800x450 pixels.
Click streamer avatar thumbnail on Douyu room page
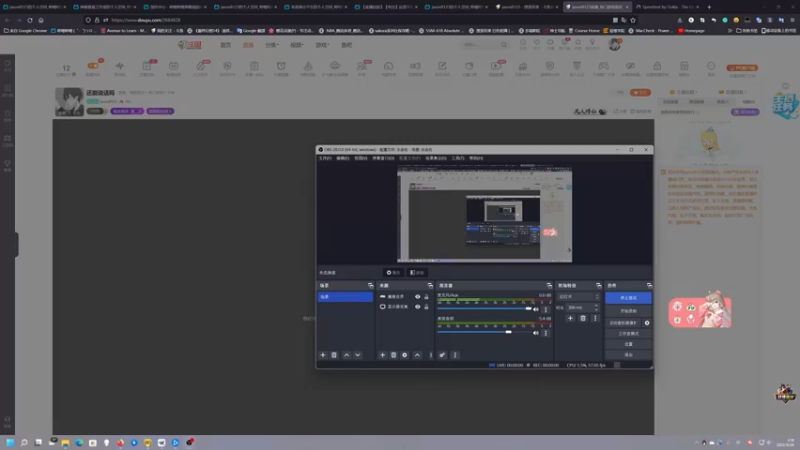[69, 102]
